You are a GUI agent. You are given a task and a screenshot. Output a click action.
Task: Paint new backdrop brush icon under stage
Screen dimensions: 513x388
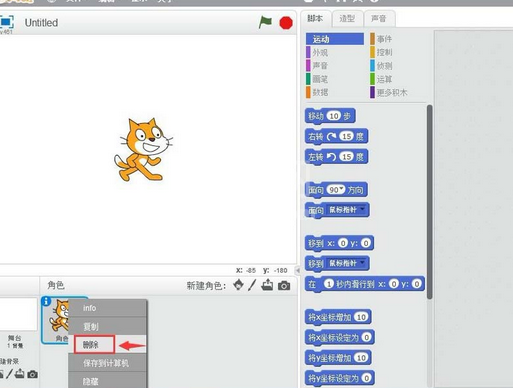[9, 374]
